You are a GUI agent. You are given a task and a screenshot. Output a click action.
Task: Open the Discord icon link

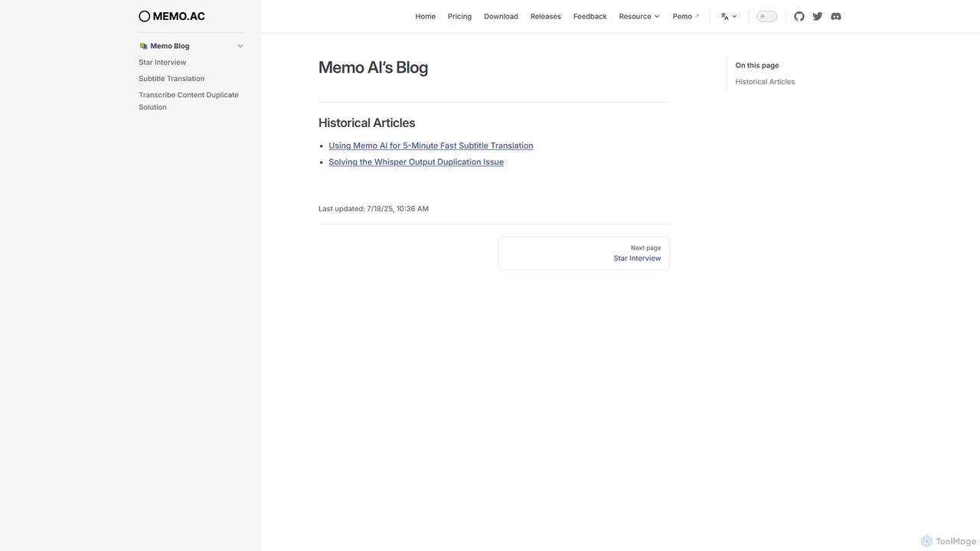(x=836, y=16)
